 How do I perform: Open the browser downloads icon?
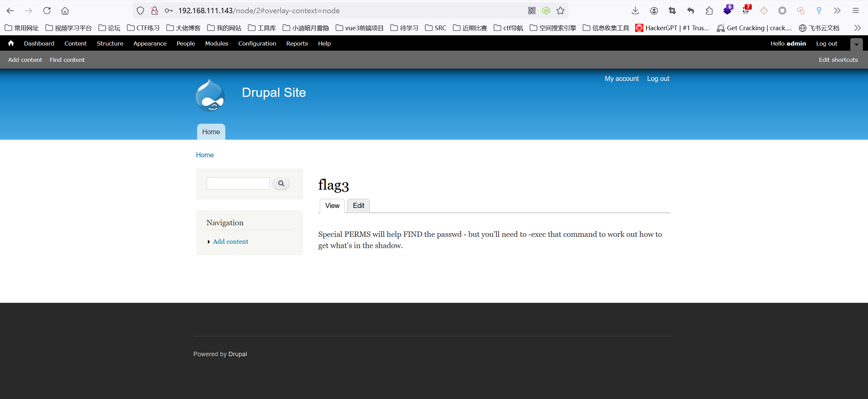pos(635,11)
